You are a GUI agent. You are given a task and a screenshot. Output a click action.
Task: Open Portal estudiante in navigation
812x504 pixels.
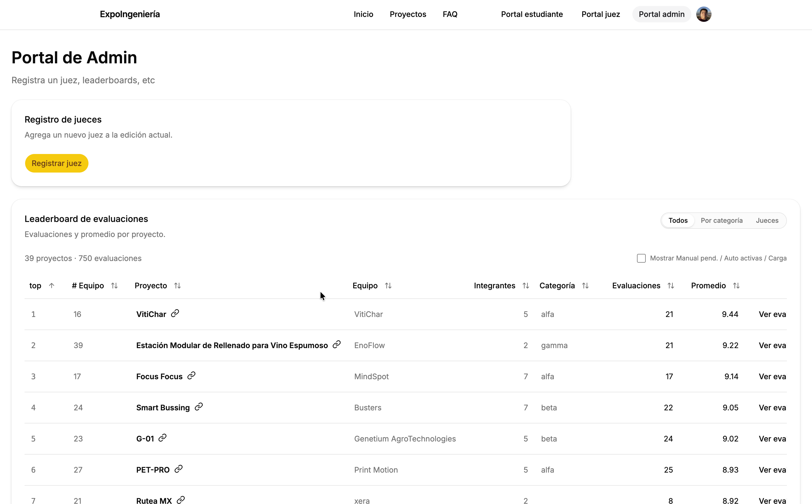click(532, 14)
